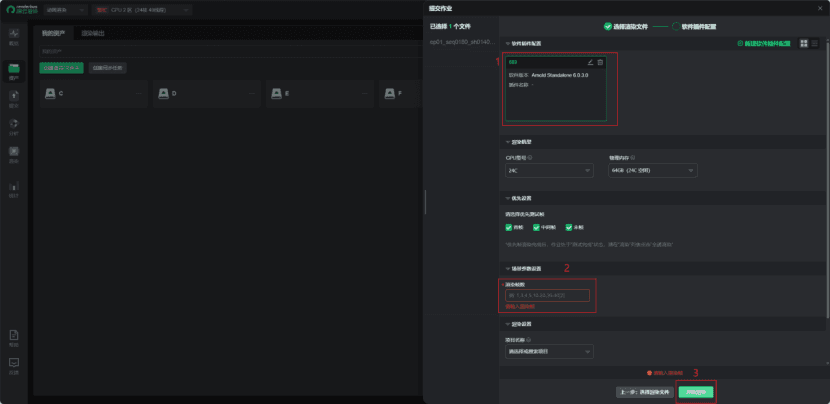Open the 24C CPU model dropdown
This screenshot has width=830, height=404.
[x=549, y=170]
